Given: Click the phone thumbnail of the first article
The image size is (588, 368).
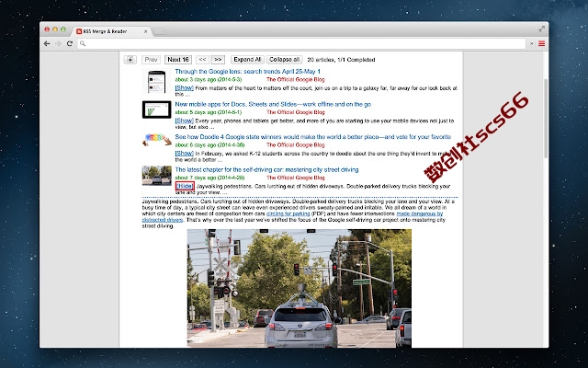Looking at the screenshot, I should [157, 82].
